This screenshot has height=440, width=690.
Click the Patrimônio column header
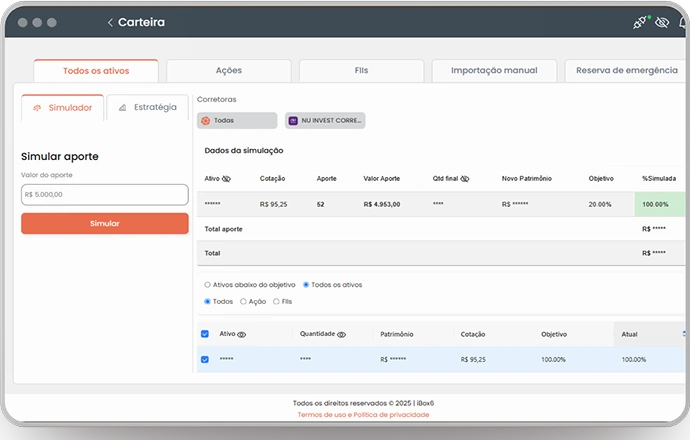point(397,334)
